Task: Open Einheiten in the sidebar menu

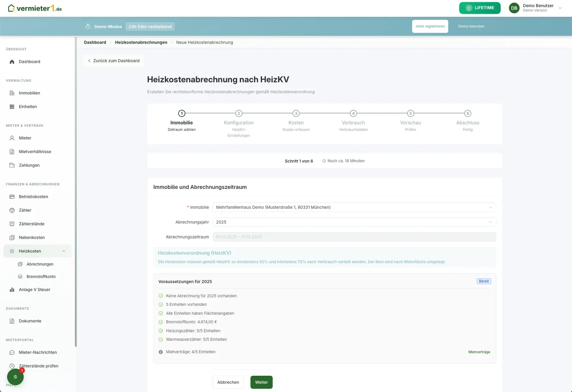Action: coord(37,107)
